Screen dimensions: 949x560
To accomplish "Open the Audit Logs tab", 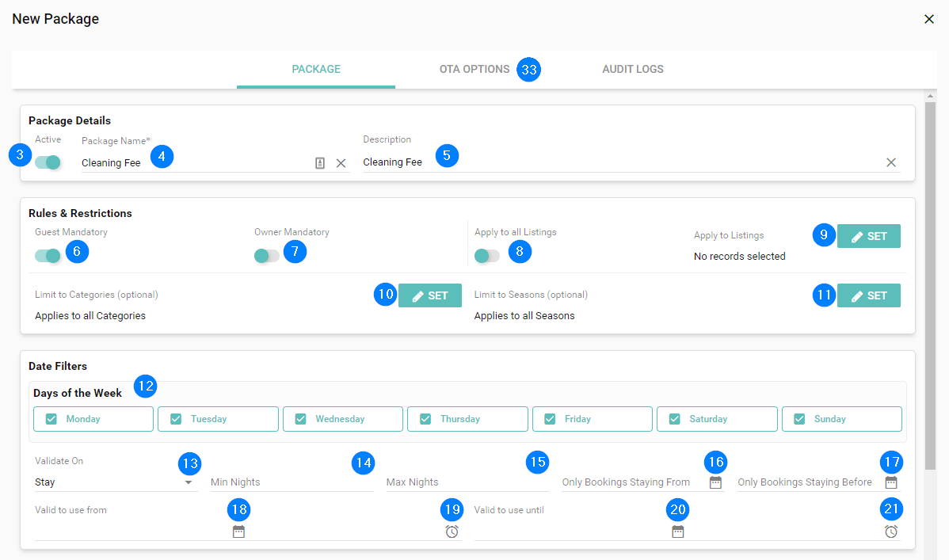I will point(632,69).
